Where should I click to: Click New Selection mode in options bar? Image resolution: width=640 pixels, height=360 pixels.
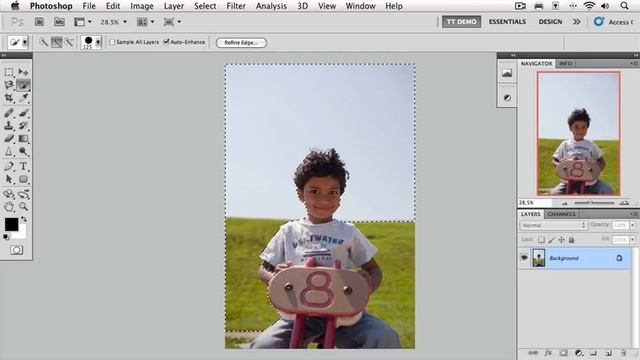[x=43, y=42]
